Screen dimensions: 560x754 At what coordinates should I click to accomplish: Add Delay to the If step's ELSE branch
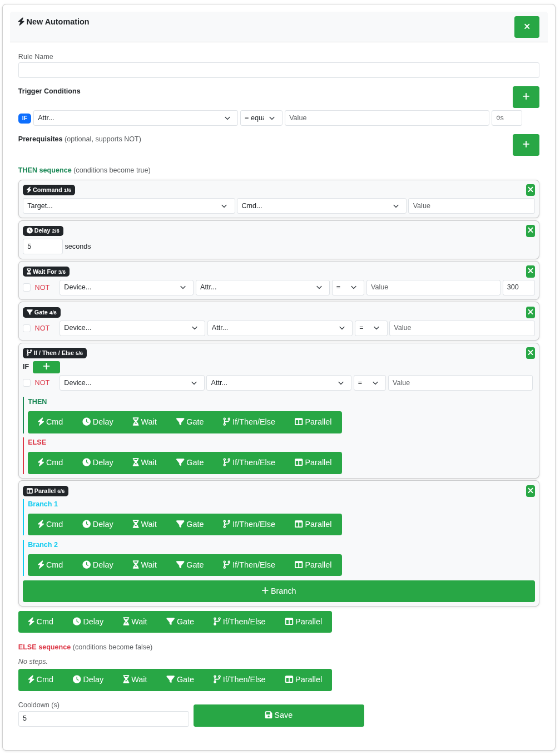[98, 462]
